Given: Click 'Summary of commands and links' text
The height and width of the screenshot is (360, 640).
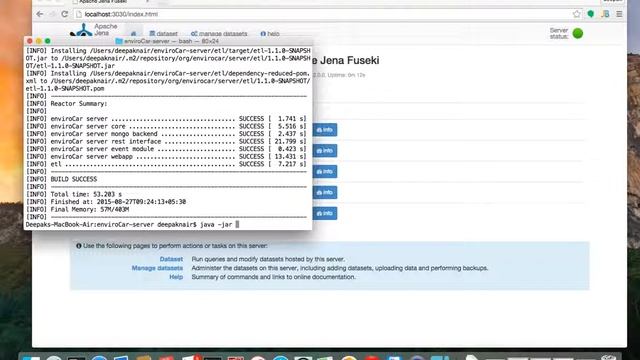Looking at the screenshot, I should (x=273, y=277).
